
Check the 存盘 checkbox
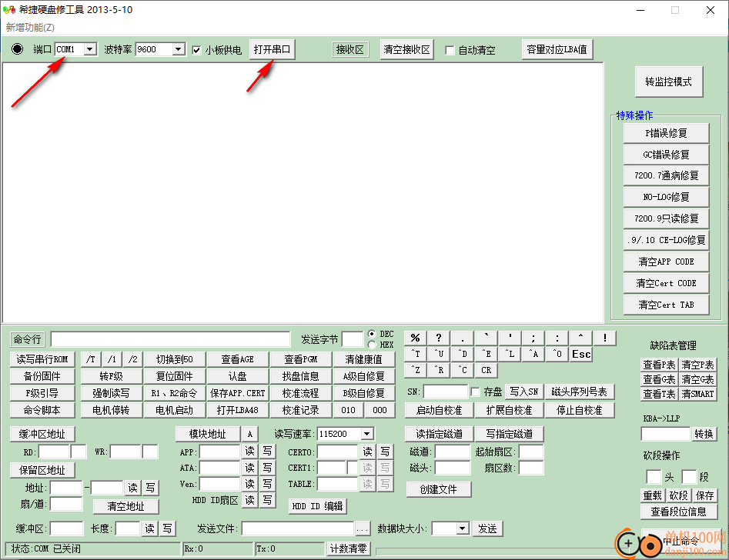coord(475,392)
